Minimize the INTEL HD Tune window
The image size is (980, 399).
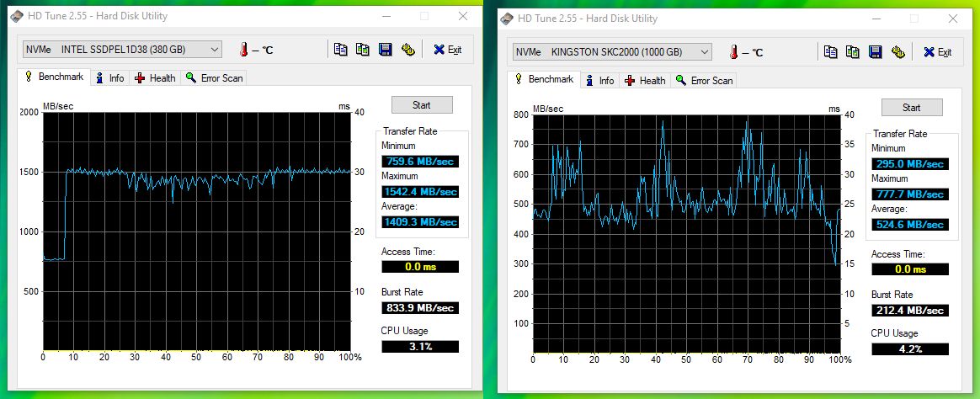coord(386,16)
